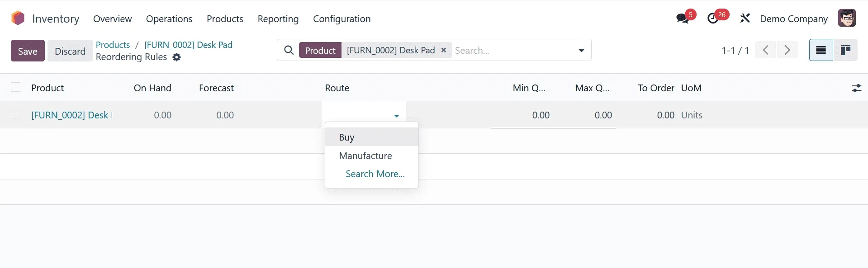Tick the select-all header checkbox
This screenshot has width=868, height=268.
(x=16, y=87)
